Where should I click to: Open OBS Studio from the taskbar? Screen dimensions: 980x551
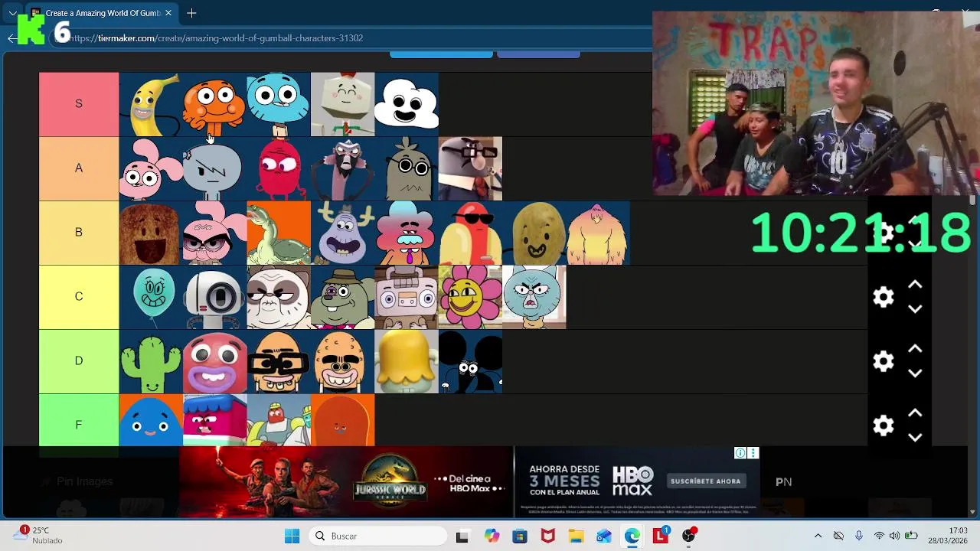coord(689,536)
